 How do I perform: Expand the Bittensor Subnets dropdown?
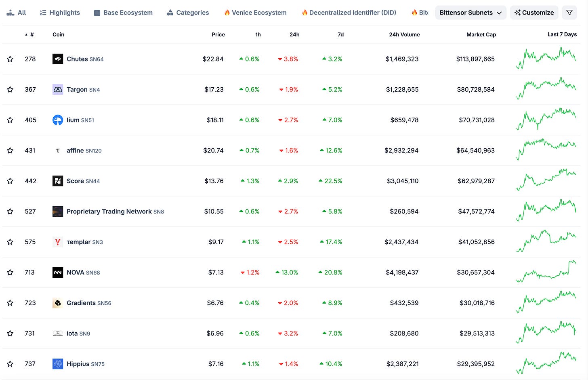470,13
